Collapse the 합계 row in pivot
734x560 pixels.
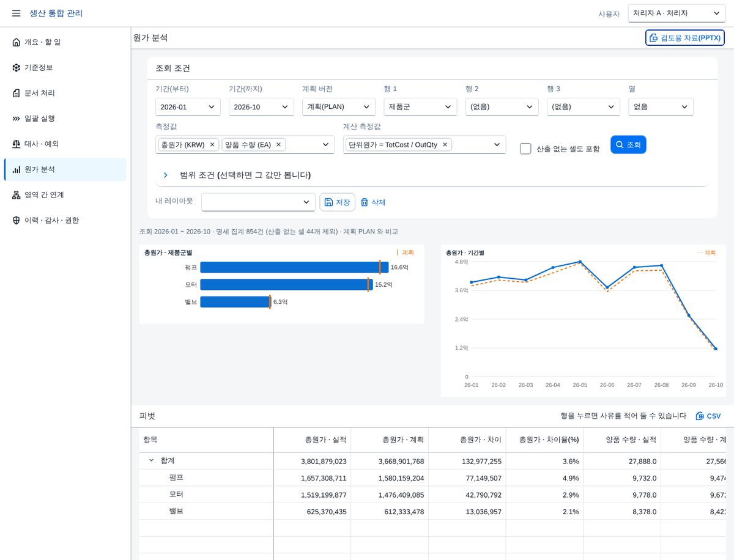[151, 460]
